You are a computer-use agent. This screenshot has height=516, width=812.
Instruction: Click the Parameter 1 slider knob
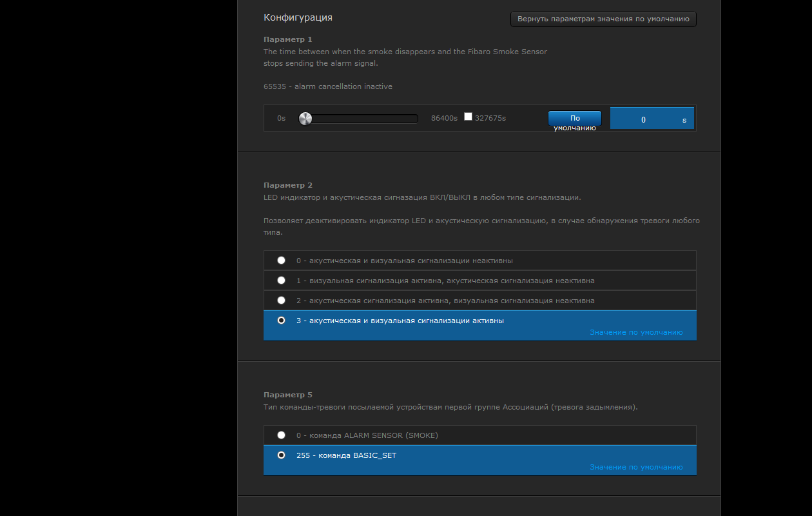[x=305, y=118]
